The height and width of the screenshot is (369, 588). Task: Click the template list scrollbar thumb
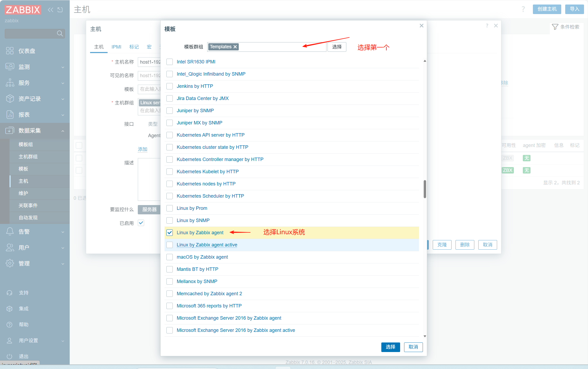click(x=425, y=189)
